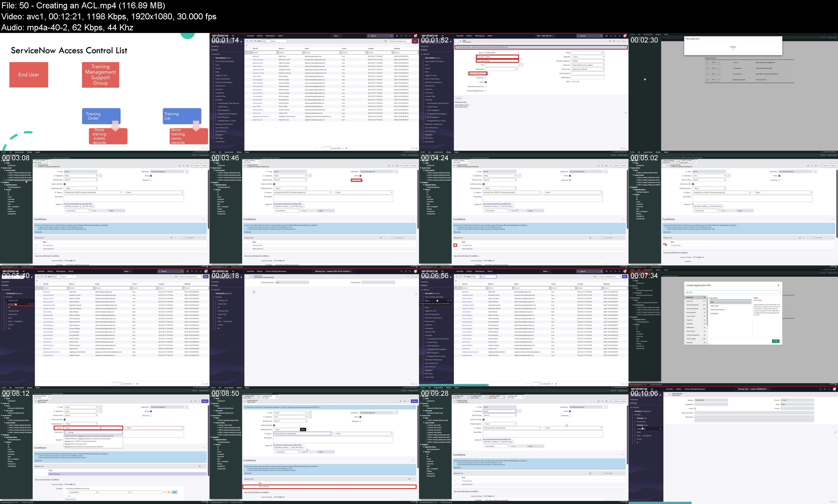Open notifications bell in 00:01:14 header
Viewport: 838px width, 504px height.
pyautogui.click(x=410, y=36)
